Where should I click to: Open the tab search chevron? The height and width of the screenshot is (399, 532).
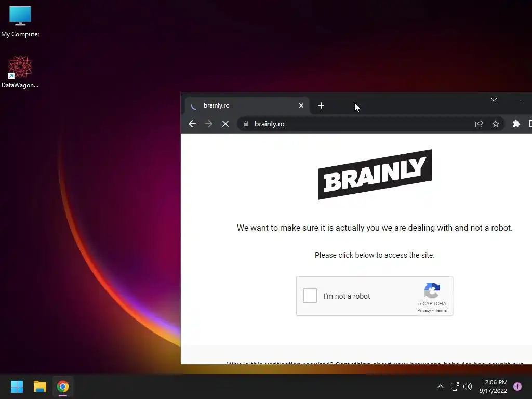[494, 100]
